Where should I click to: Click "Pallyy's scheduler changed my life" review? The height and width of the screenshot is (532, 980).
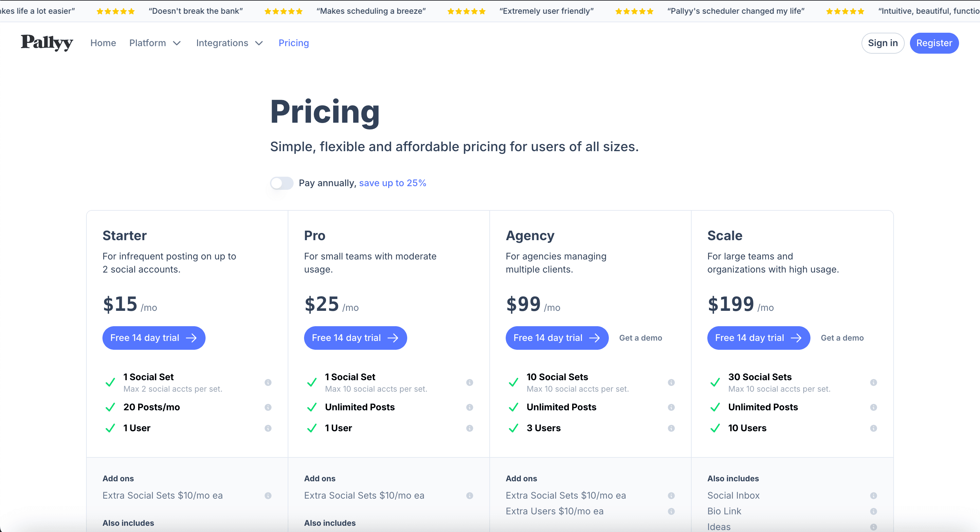tap(736, 11)
